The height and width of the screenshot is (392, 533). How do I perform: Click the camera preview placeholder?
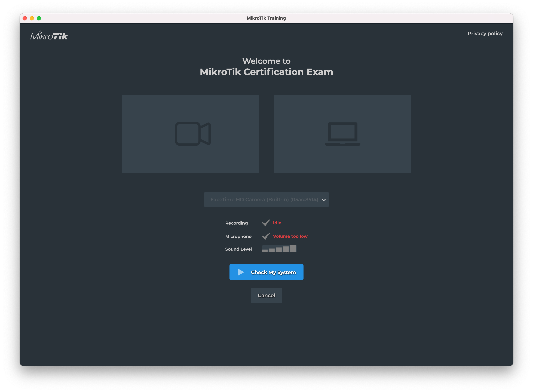190,134
